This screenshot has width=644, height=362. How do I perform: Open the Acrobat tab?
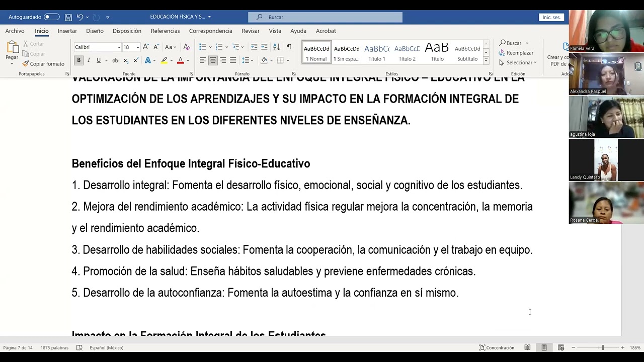[x=326, y=31]
